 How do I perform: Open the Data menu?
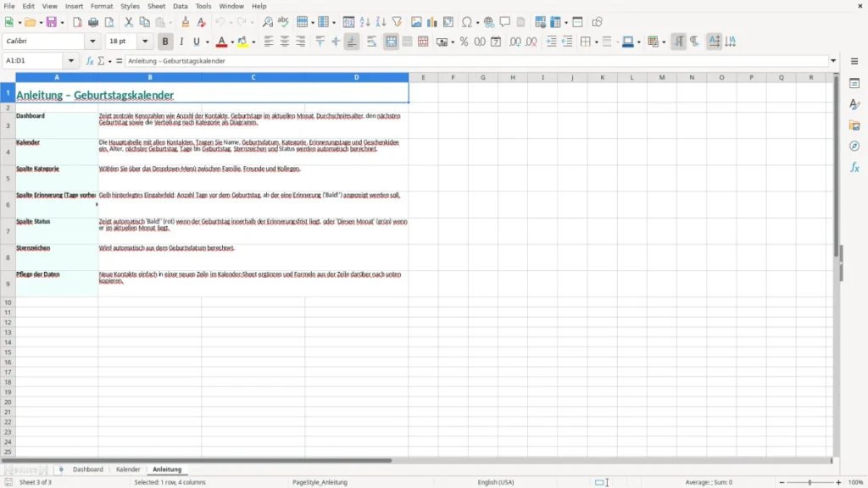click(x=181, y=6)
